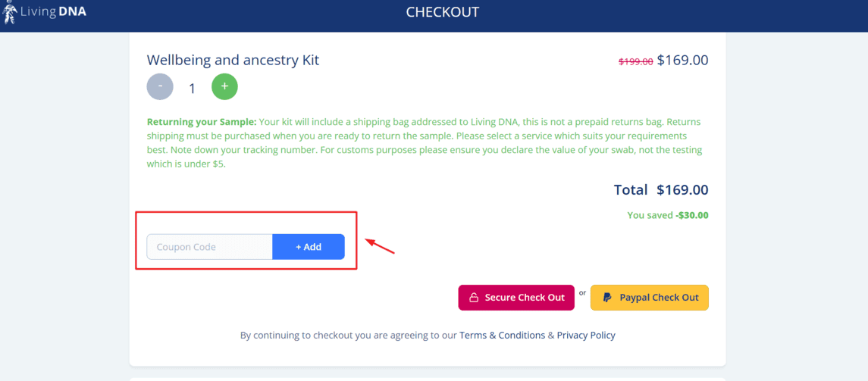Increase kit quantity with the green plus button
The image size is (868, 381).
224,87
